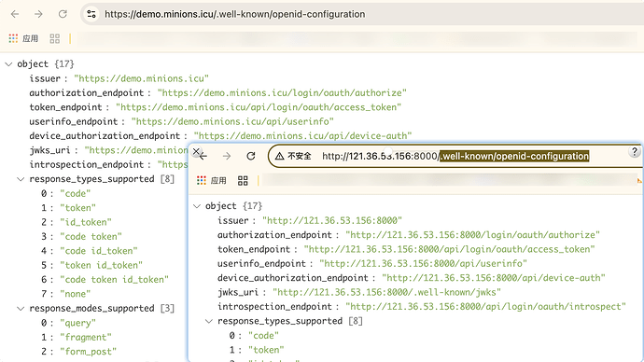The width and height of the screenshot is (644, 362).
Task: Collapse the response_modes_supported [3] node
Action: point(21,309)
